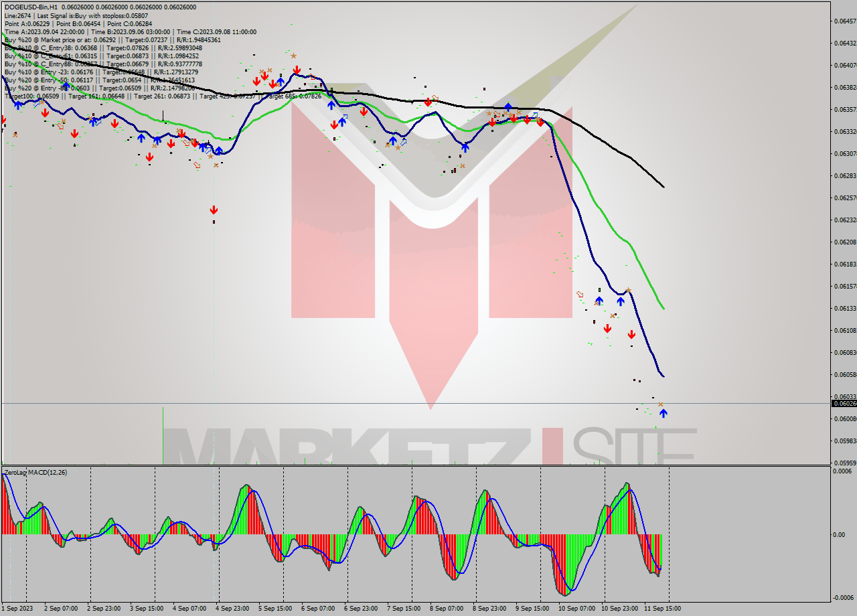Image resolution: width=857 pixels, height=616 pixels.
Task: Click the 'Entry -23: 0.06176' line
Action: tap(101, 72)
